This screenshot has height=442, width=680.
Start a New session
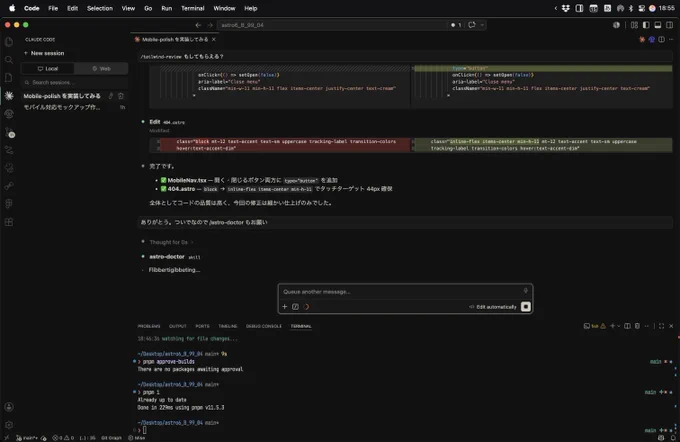[44, 53]
